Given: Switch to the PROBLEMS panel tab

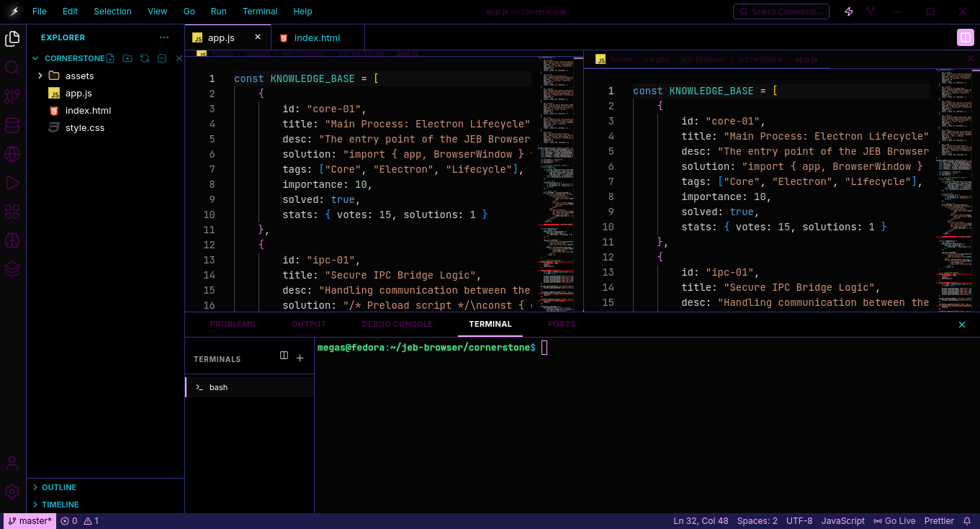Looking at the screenshot, I should (233, 324).
